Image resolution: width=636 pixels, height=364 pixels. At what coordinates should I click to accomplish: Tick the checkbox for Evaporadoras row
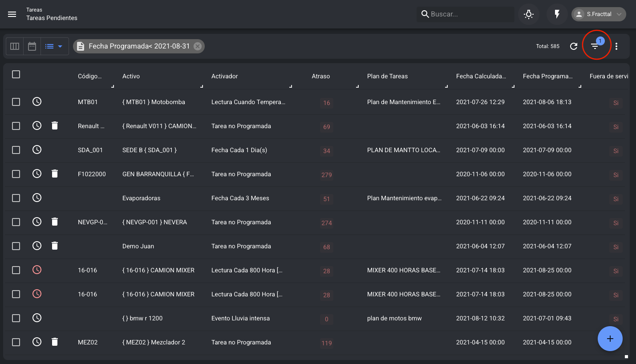[16, 198]
